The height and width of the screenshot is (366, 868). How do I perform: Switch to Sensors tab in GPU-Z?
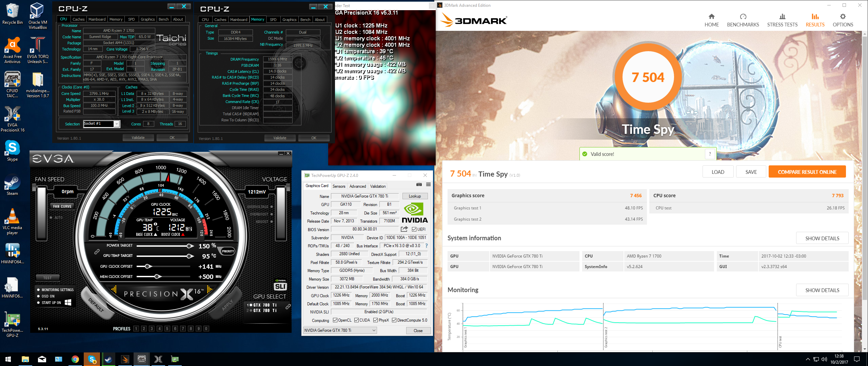pyautogui.click(x=339, y=186)
